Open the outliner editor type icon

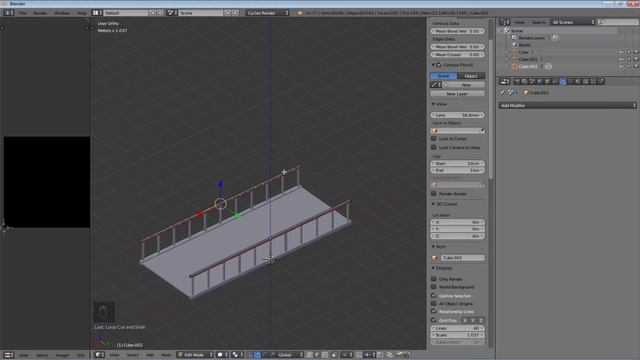505,22
